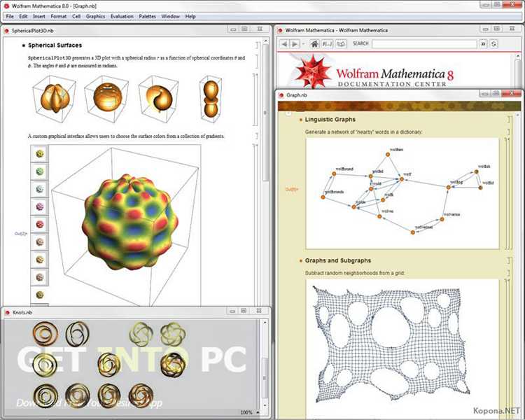Select the beige swatch directly below red
This screenshot has width=525, height=420.
point(39,241)
